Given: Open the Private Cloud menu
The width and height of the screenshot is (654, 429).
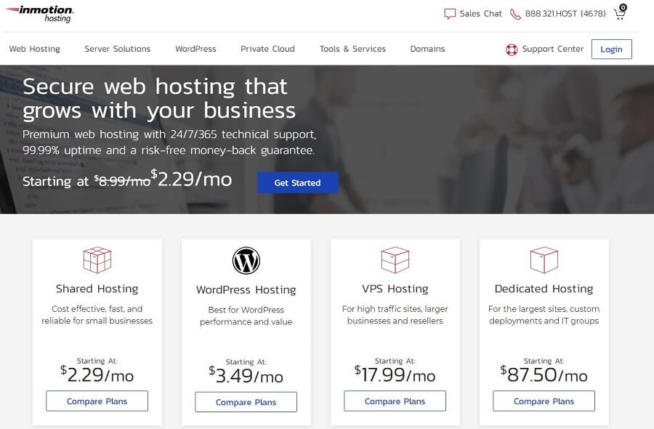Looking at the screenshot, I should point(267,49).
